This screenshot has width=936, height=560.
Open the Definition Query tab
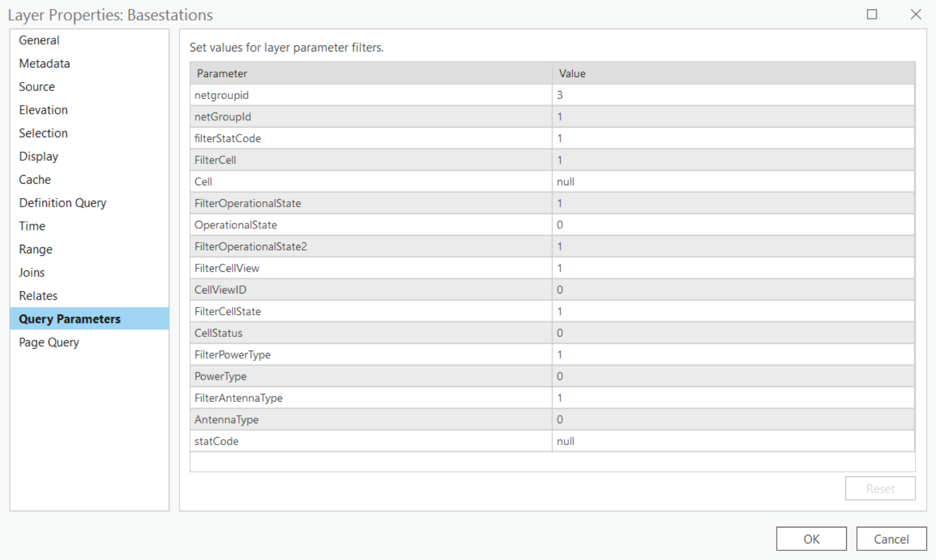pyautogui.click(x=62, y=203)
